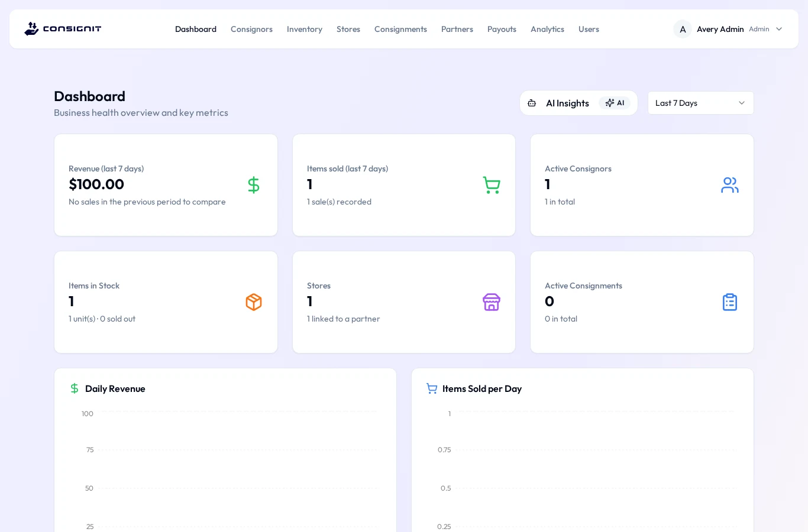
Task: Click the '0 in total' text
Action: [x=561, y=319]
